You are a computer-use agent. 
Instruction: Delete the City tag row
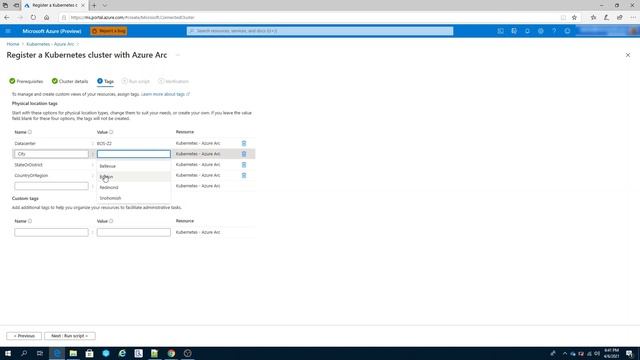[244, 154]
